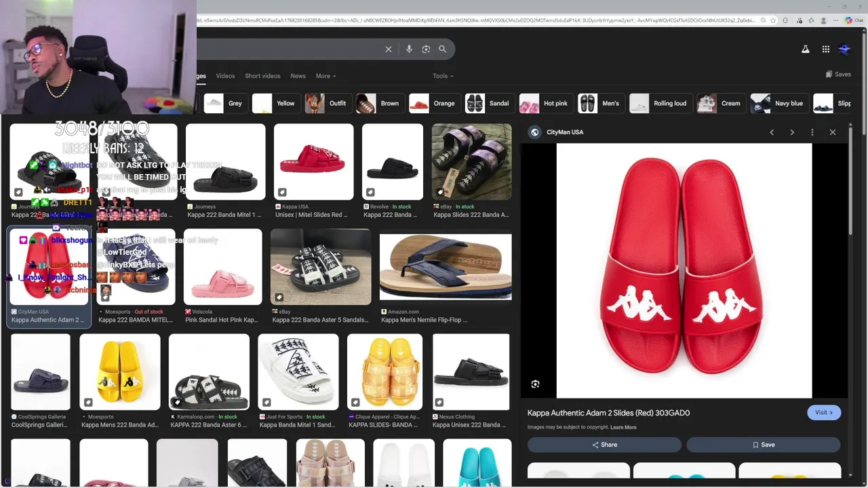The width and height of the screenshot is (868, 488).
Task: Open eBay Banda Aster 5 Sandals thumbnail
Action: 321,267
